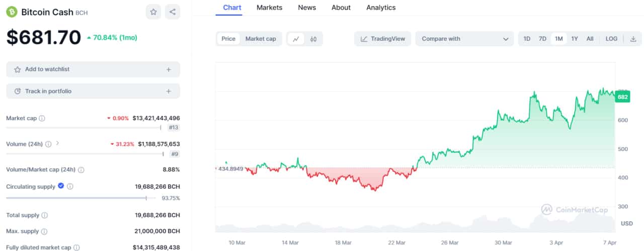Click 22 Mar date on chart axis
Viewport: 644px width, 251px height.
[x=397, y=242]
